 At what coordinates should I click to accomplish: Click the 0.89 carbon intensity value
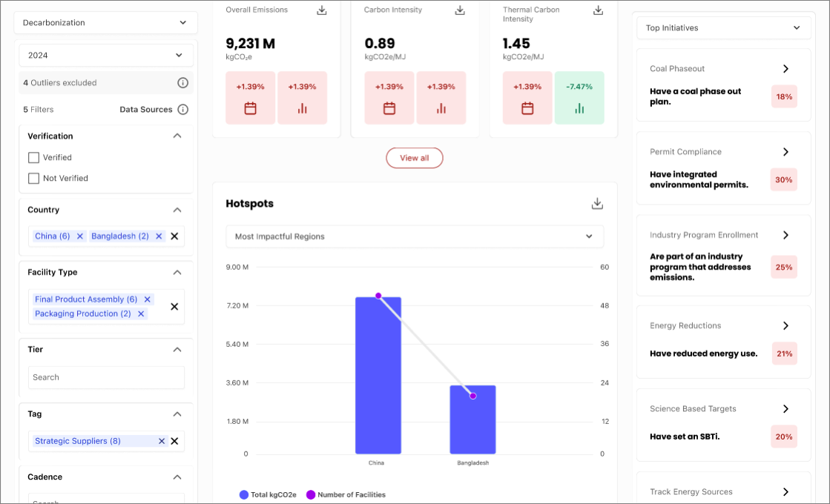click(380, 44)
